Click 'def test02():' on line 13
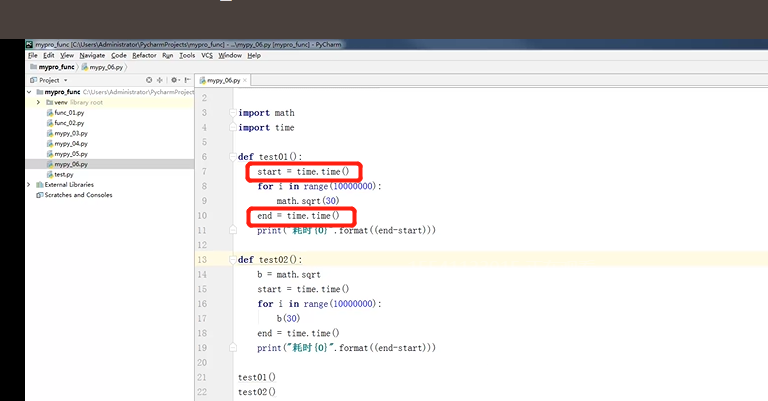The height and width of the screenshot is (401, 768). point(270,260)
